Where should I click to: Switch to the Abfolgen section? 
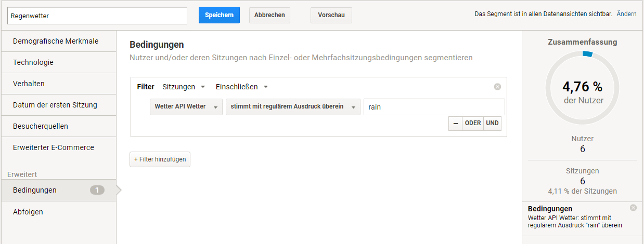[x=28, y=212]
